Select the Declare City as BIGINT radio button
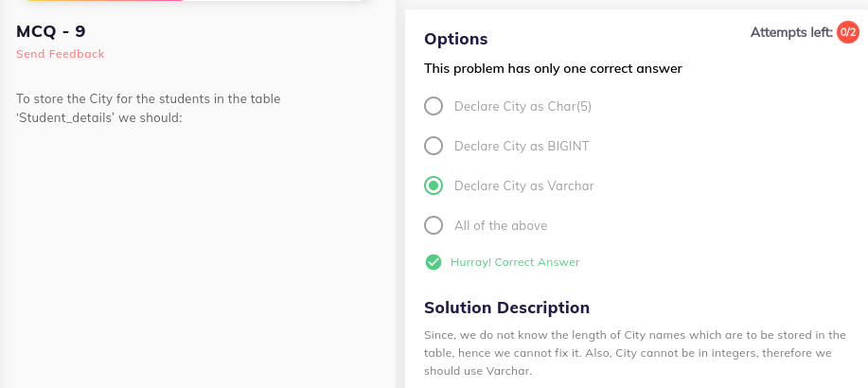Viewport: 868px width, 388px height. tap(434, 146)
